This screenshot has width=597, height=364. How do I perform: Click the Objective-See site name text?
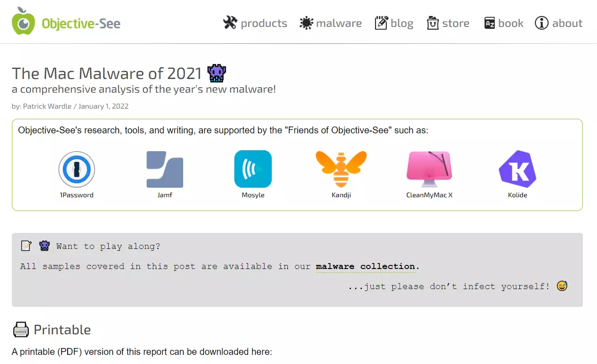(81, 23)
